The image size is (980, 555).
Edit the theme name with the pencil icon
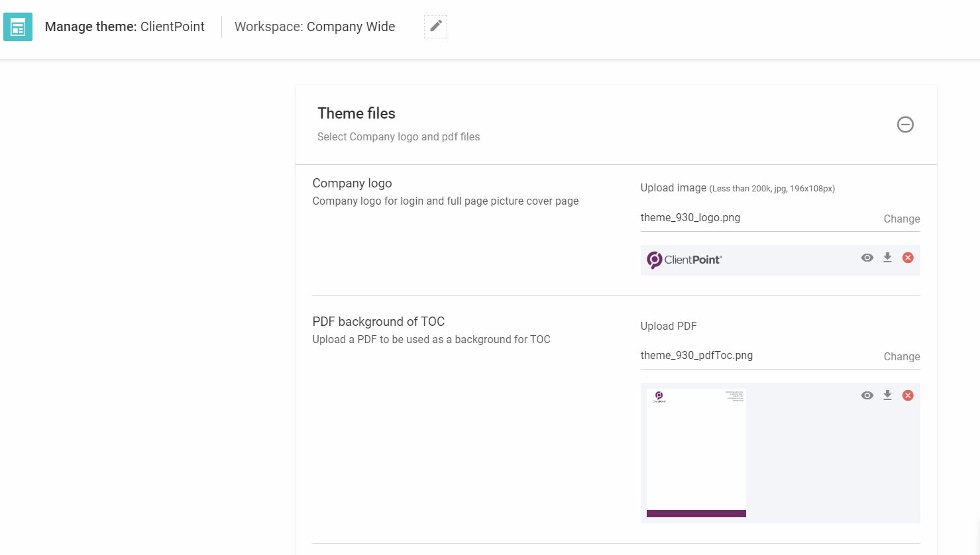pos(435,26)
